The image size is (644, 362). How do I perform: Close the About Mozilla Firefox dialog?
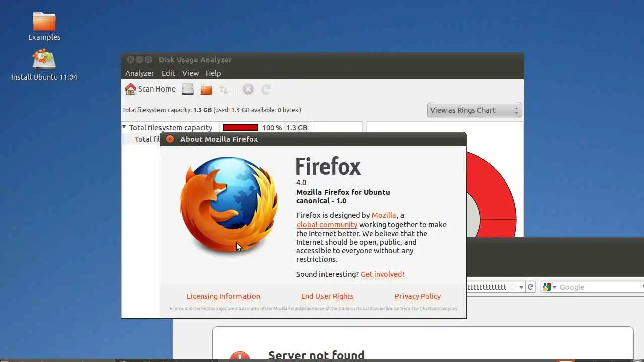pos(170,139)
